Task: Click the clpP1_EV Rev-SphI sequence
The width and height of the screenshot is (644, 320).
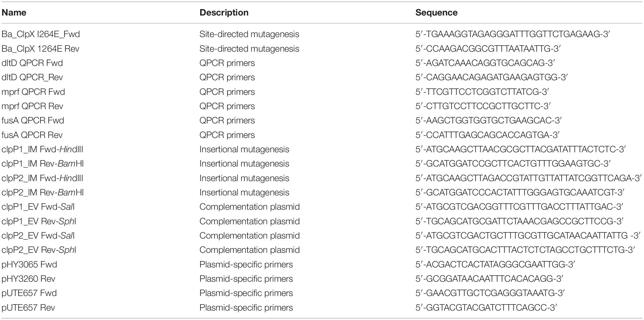Action: coord(519,221)
